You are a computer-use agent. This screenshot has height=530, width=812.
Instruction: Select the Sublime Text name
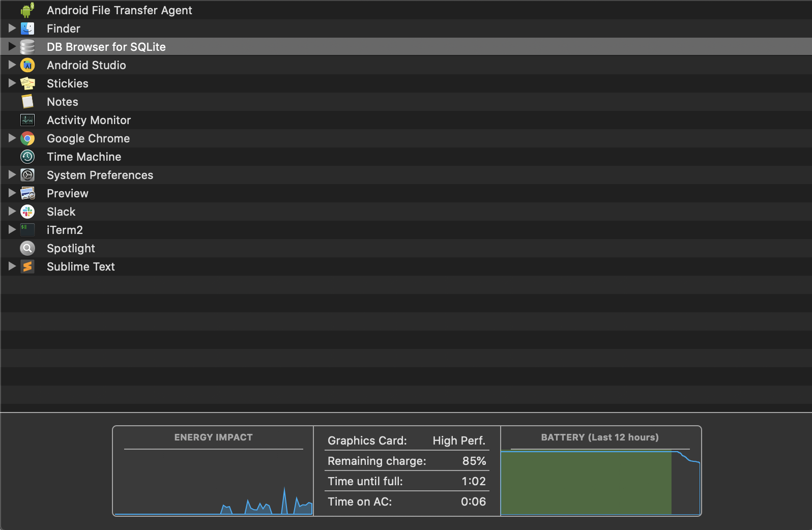click(81, 267)
